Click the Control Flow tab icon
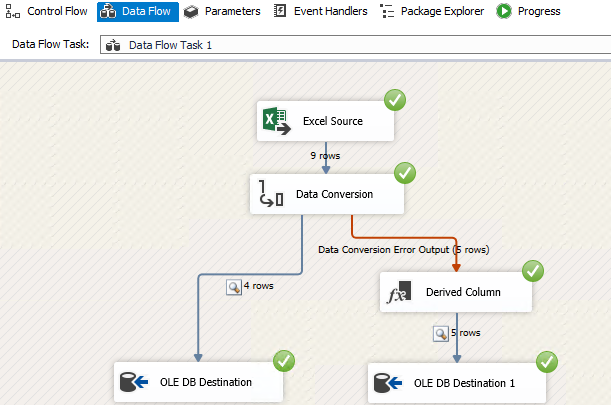 13,11
